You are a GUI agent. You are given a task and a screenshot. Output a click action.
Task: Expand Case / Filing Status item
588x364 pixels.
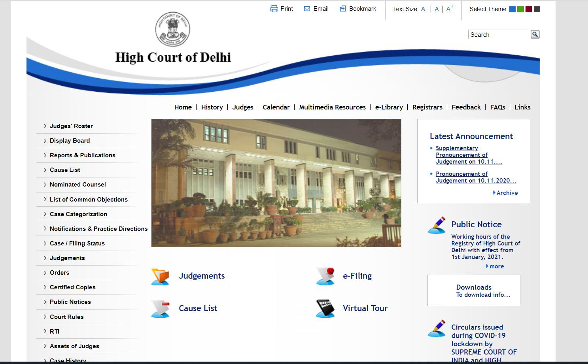click(77, 243)
